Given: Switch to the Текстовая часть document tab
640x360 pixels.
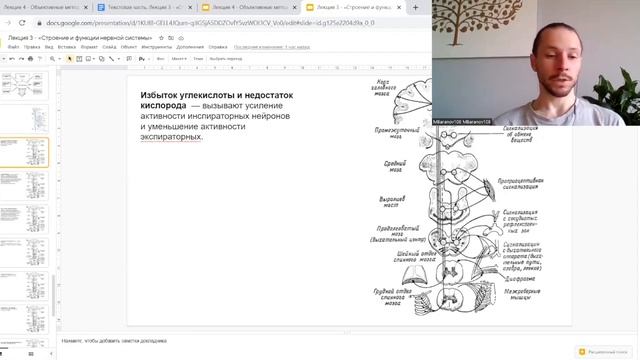Looking at the screenshot, I should (x=145, y=7).
